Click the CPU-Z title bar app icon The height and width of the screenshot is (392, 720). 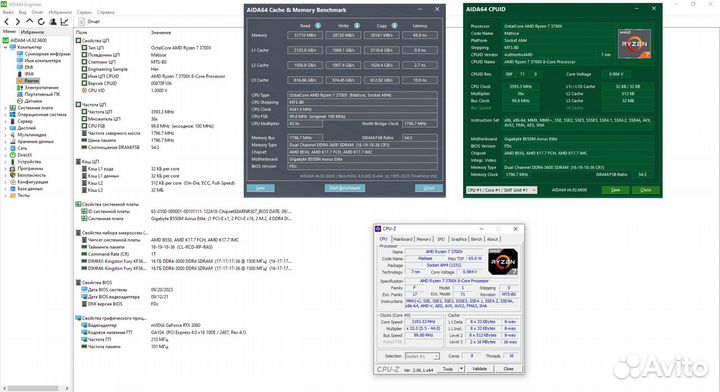[378, 229]
